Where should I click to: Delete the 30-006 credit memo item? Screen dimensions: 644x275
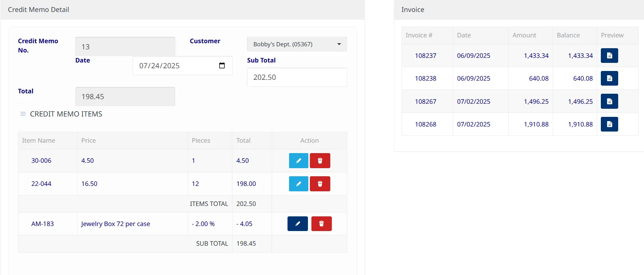[320, 161]
